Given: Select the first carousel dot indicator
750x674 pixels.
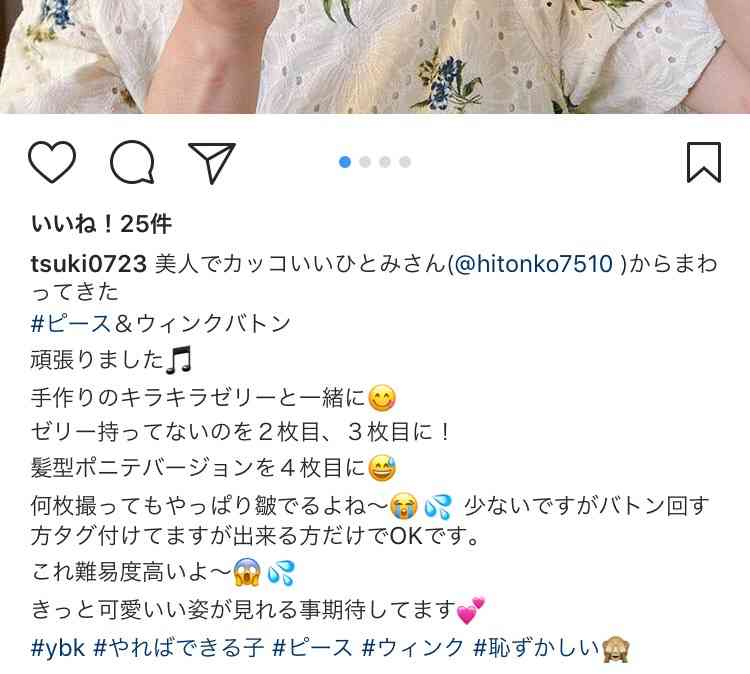Looking at the screenshot, I should pos(345,162).
